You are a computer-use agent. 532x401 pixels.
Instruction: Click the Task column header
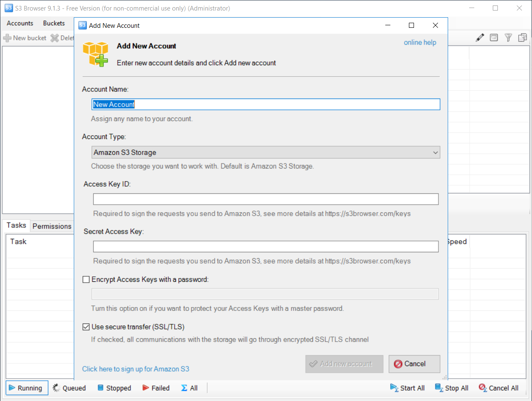(19, 241)
